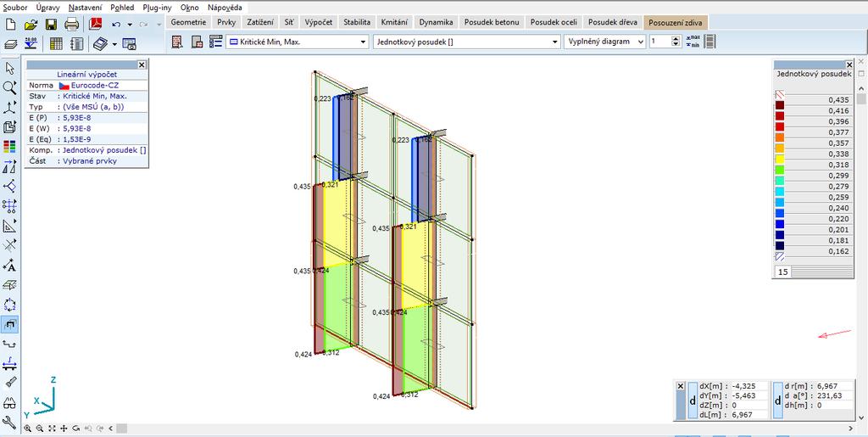Click the min/max values search icon
Image resolution: width=868 pixels, height=437 pixels.
click(x=693, y=42)
